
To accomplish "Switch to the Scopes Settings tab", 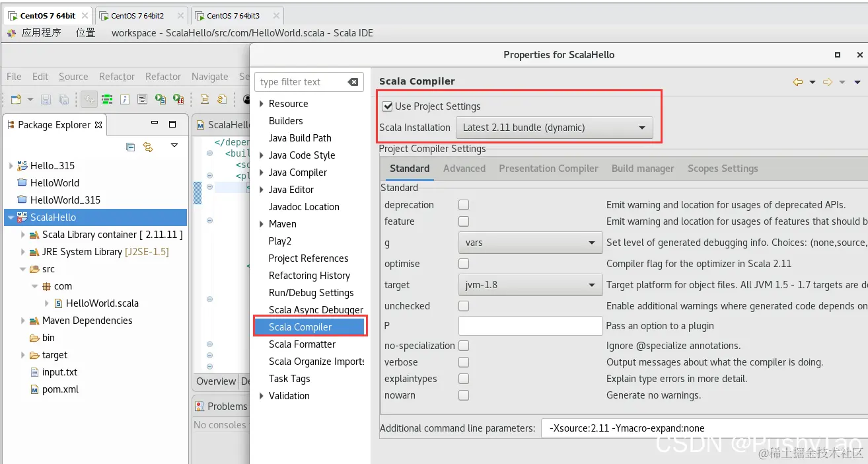I will point(723,169).
